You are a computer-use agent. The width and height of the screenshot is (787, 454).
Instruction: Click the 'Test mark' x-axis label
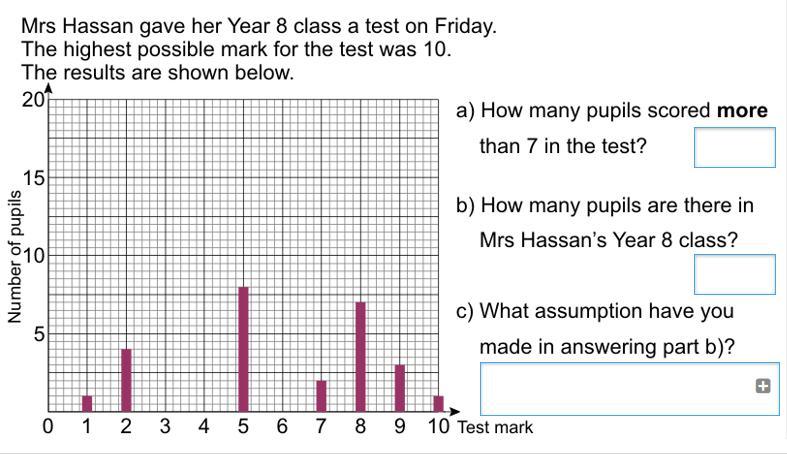pyautogui.click(x=495, y=428)
